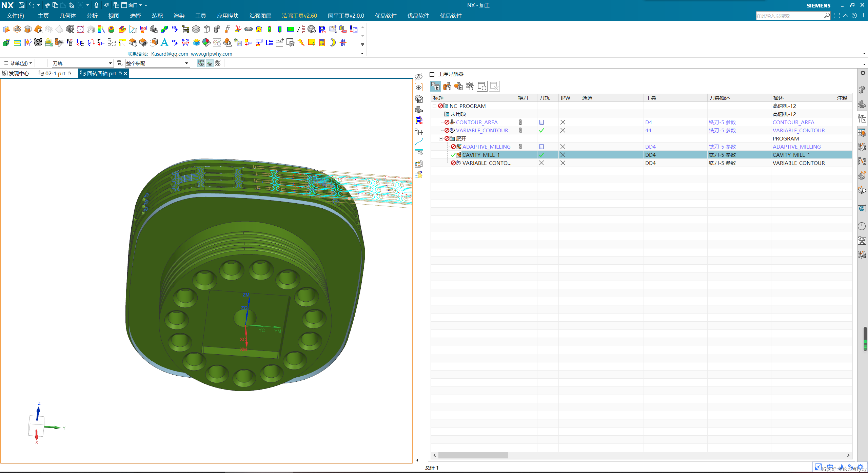Viewport: 868px width, 473px height.
Task: Click the checkbox beside 工序导航器 title
Action: point(432,74)
